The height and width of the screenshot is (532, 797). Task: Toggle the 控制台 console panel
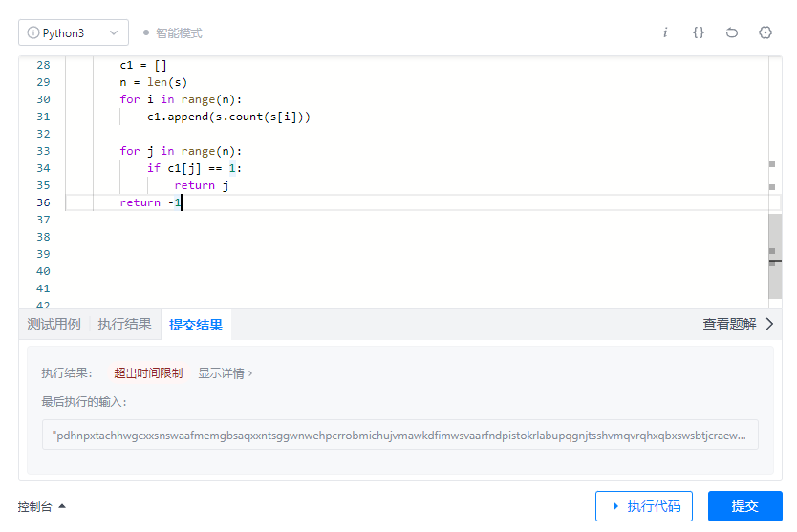click(42, 506)
